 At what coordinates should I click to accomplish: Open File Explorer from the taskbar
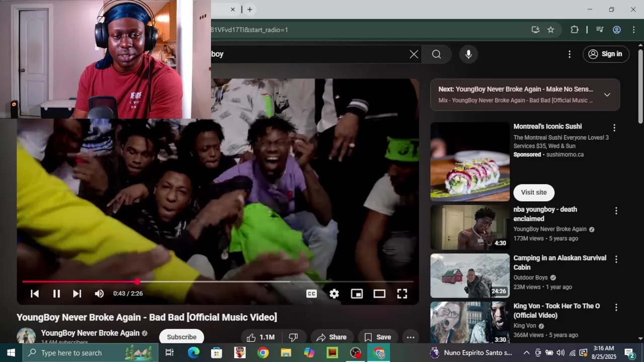coord(286,353)
